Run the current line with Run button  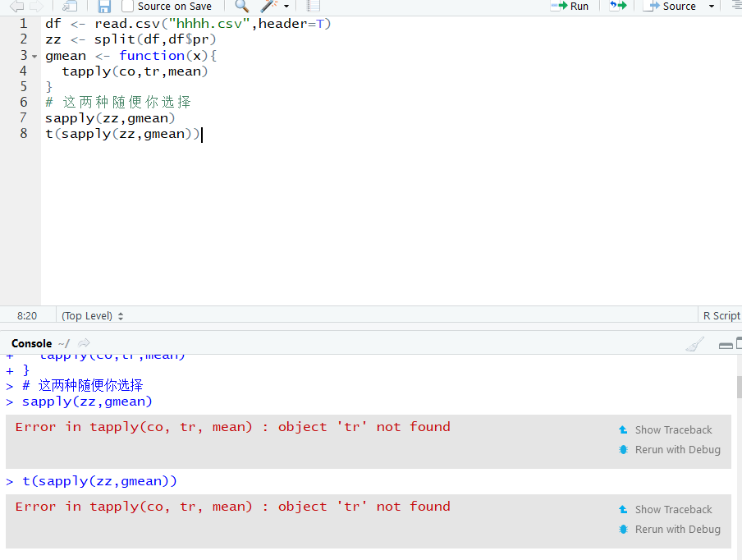click(x=570, y=6)
